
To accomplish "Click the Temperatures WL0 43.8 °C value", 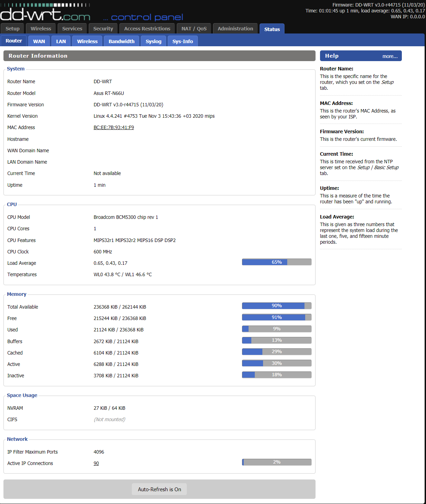I will coord(123,274).
